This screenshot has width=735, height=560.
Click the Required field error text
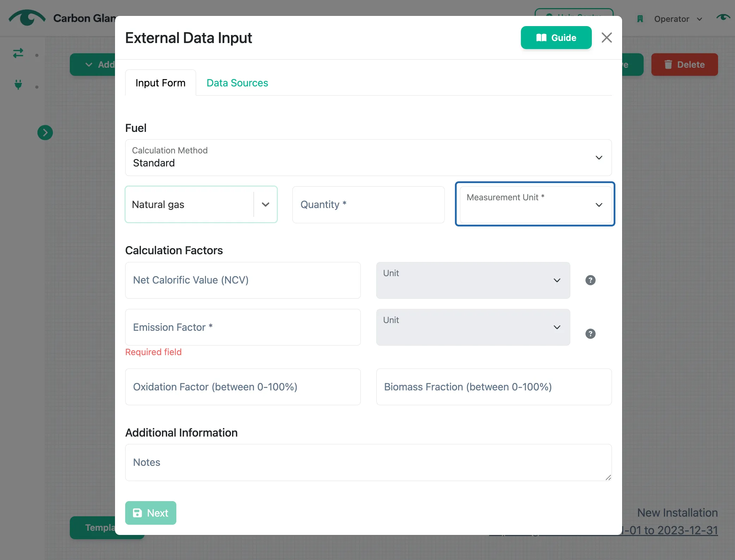coord(153,352)
